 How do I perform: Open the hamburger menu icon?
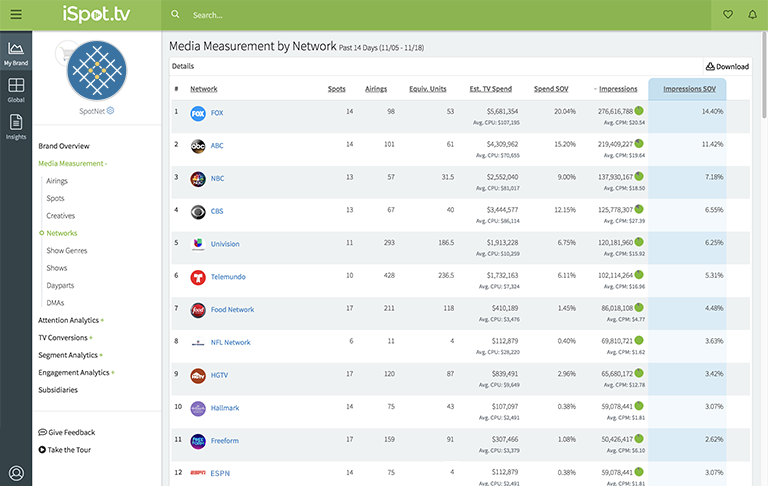tap(15, 14)
